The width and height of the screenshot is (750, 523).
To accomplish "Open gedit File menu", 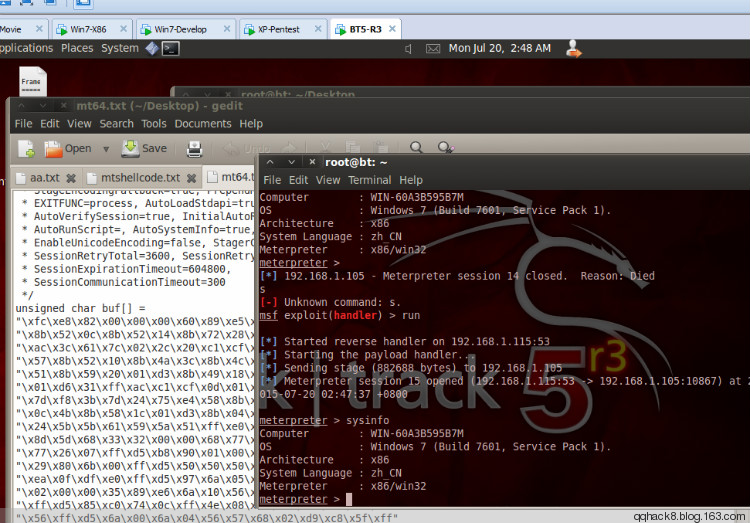I will [x=23, y=124].
